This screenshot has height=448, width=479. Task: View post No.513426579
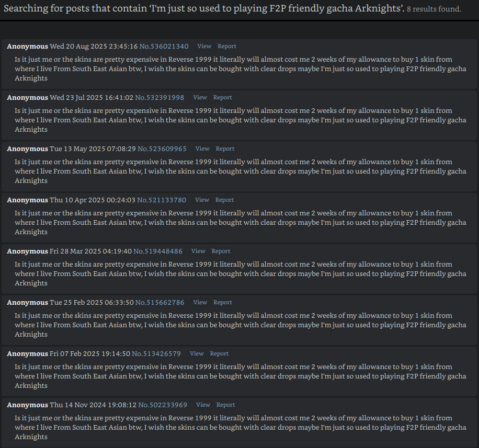pyautogui.click(x=197, y=353)
